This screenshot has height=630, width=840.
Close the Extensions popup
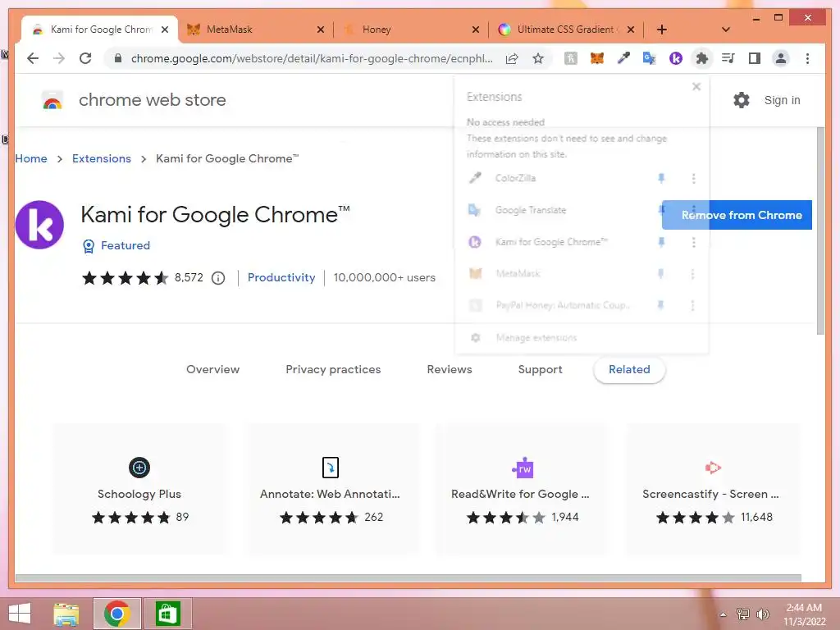(x=696, y=87)
